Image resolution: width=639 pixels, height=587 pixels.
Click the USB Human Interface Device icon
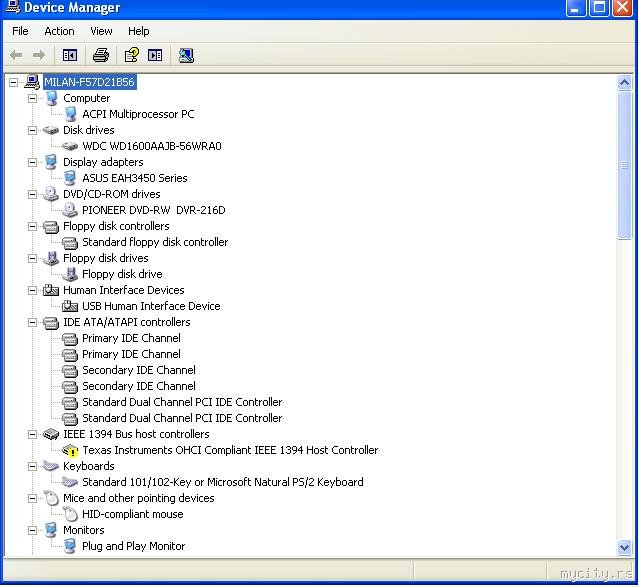tap(70, 306)
